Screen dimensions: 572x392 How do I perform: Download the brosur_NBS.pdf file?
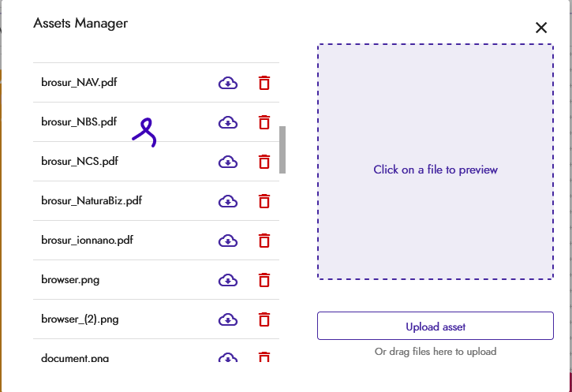228,122
